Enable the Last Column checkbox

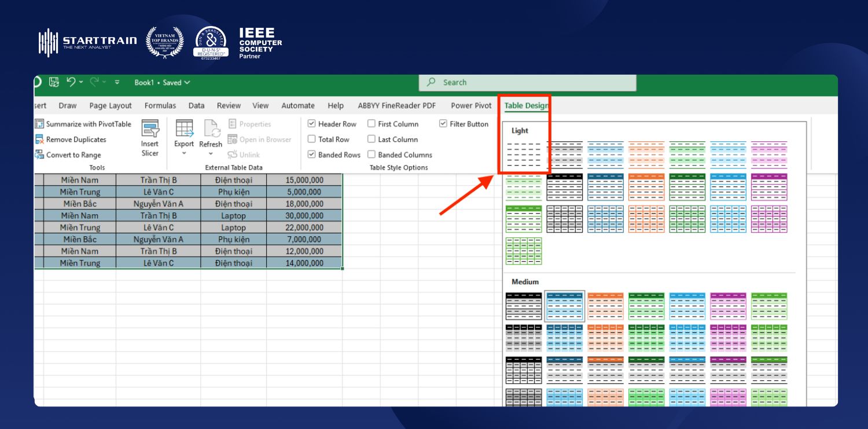[372, 139]
